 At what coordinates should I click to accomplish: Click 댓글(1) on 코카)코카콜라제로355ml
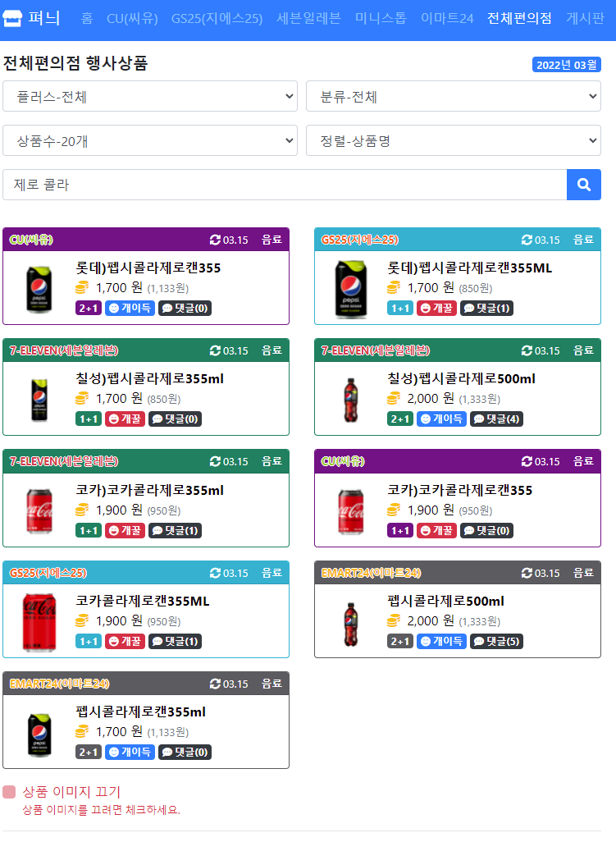(175, 530)
